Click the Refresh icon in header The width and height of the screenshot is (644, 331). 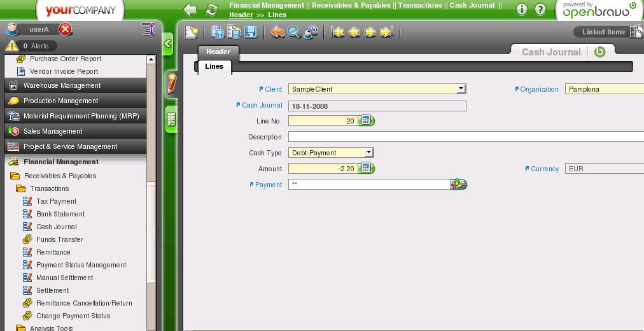point(211,10)
